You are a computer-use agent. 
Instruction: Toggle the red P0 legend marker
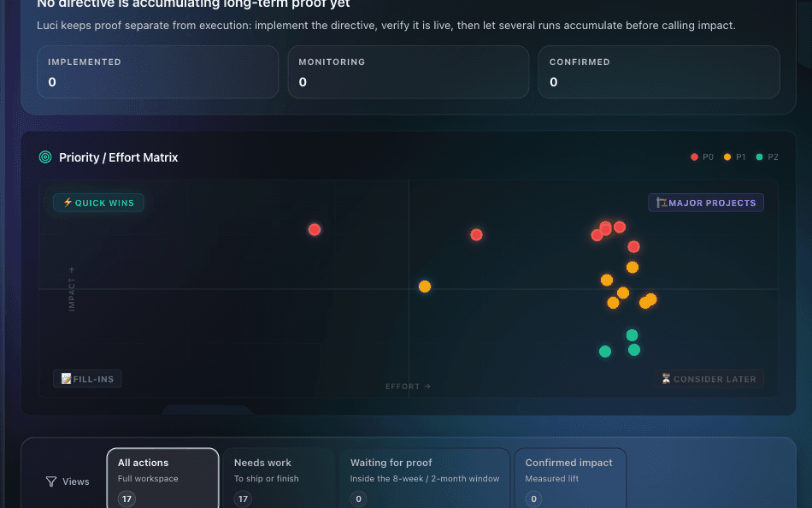tap(693, 157)
